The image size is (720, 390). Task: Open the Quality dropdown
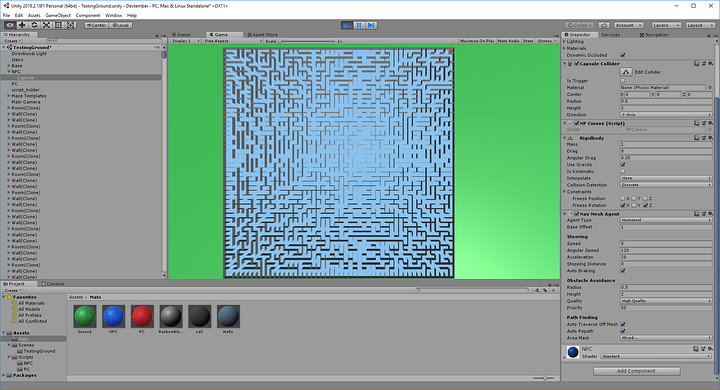click(666, 301)
